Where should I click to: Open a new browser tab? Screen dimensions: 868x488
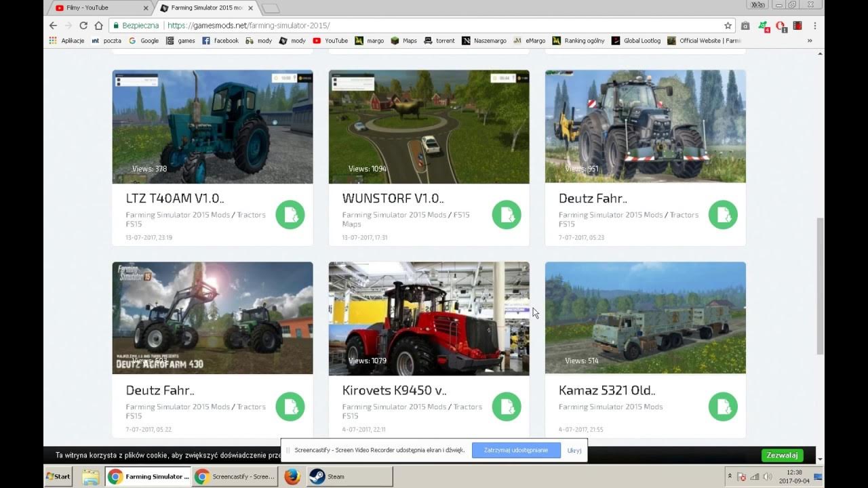tap(271, 9)
